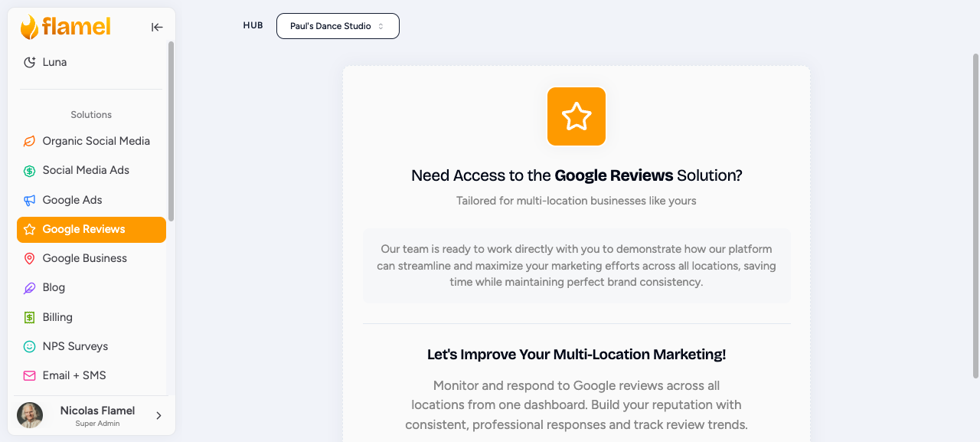The height and width of the screenshot is (442, 980).
Task: Open the Organic Social Media solution
Action: 91,141
